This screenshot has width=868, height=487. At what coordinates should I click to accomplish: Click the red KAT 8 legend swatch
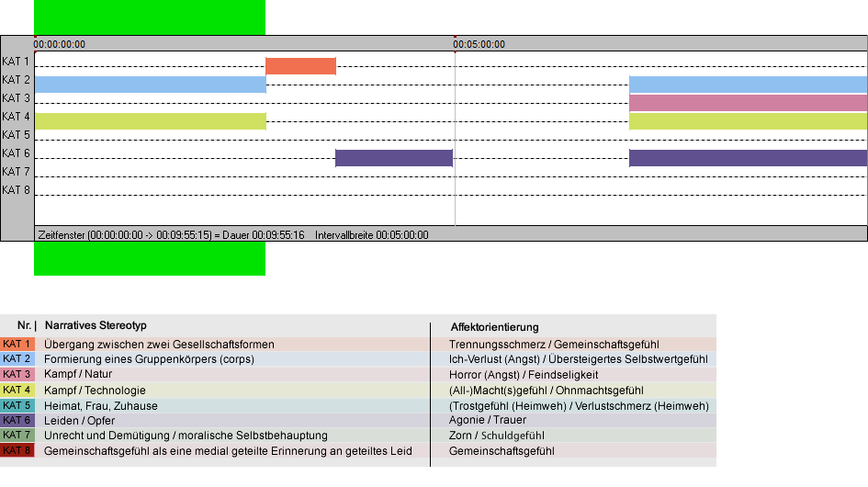click(17, 450)
